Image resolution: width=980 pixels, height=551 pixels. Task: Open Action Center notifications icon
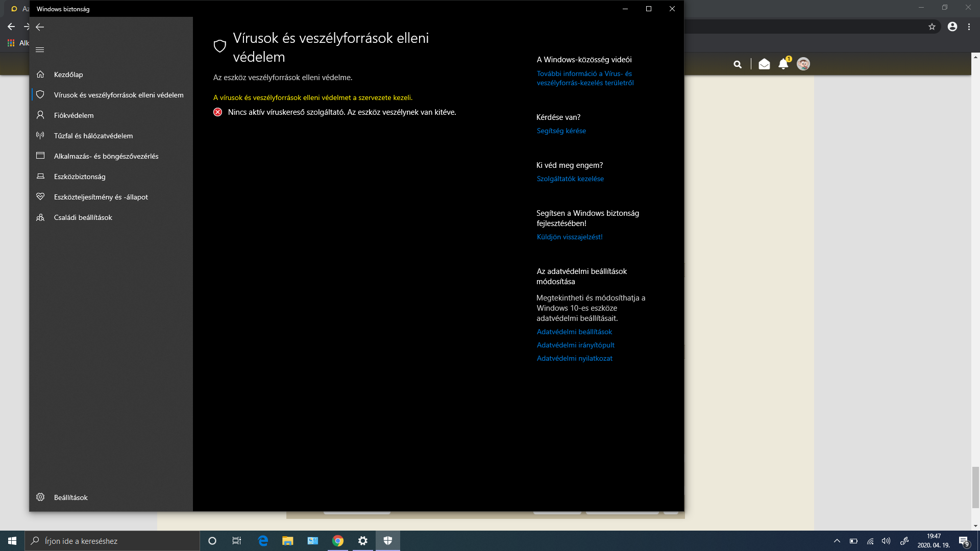click(x=964, y=541)
